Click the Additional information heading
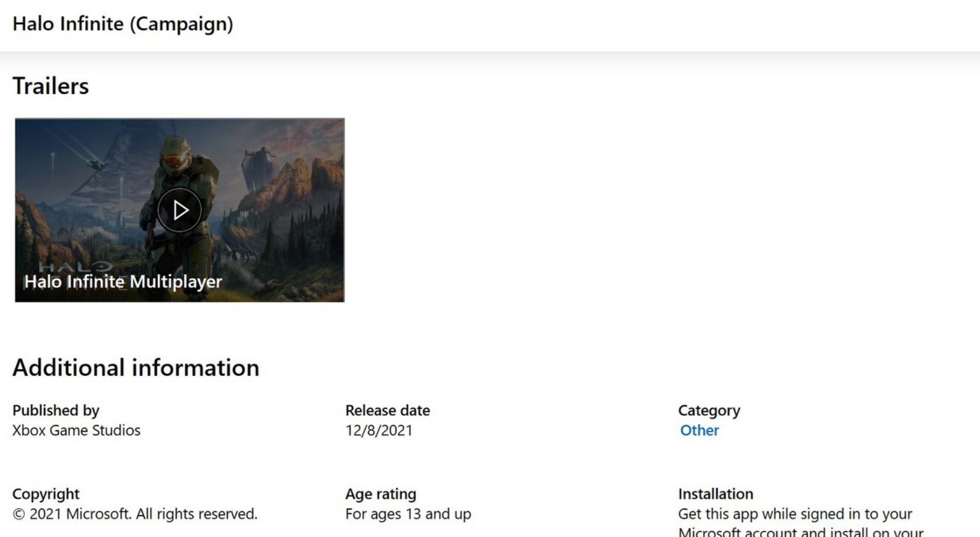This screenshot has width=980, height=537. tap(136, 368)
